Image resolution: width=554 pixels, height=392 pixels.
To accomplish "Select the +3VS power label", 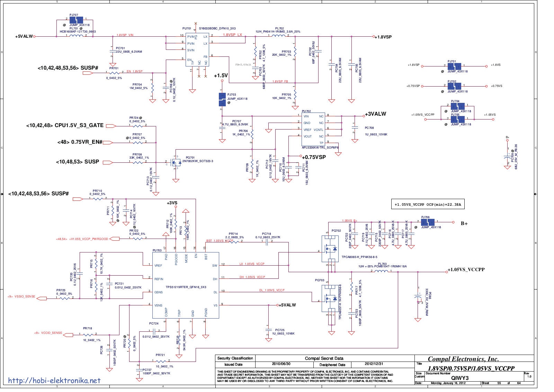I will (172, 203).
